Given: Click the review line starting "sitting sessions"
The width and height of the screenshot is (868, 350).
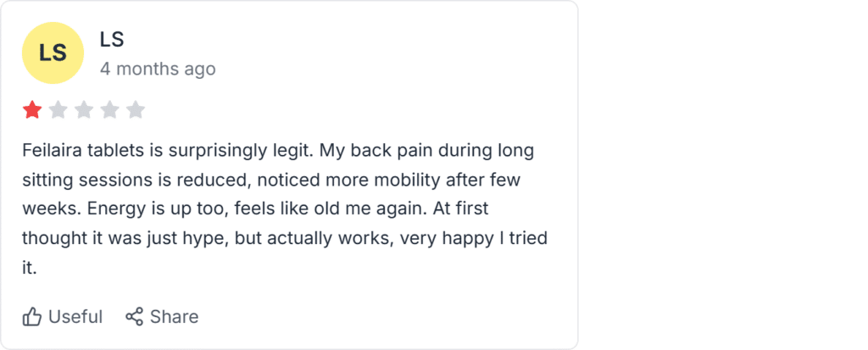Looking at the screenshot, I should click(271, 180).
